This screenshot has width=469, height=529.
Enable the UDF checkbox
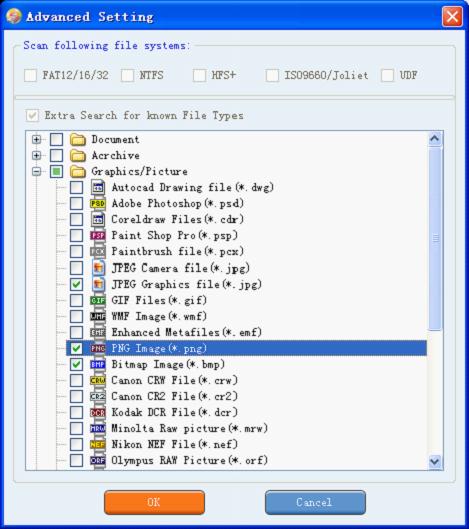click(387, 75)
